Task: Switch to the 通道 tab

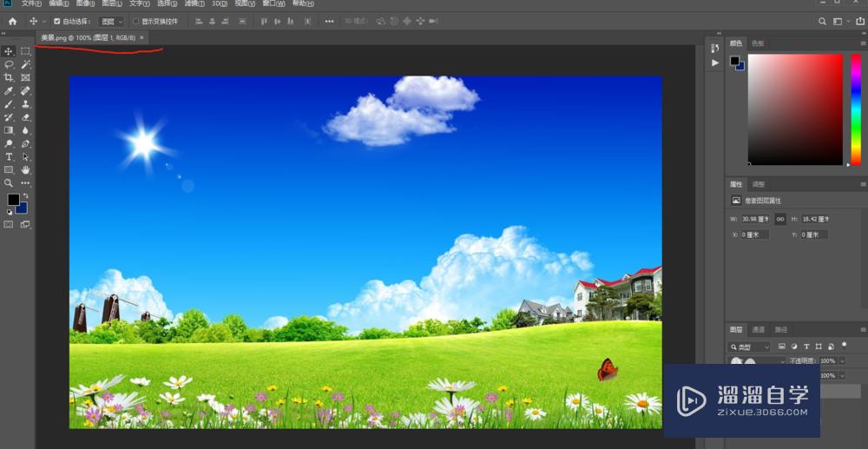Action: coord(758,330)
